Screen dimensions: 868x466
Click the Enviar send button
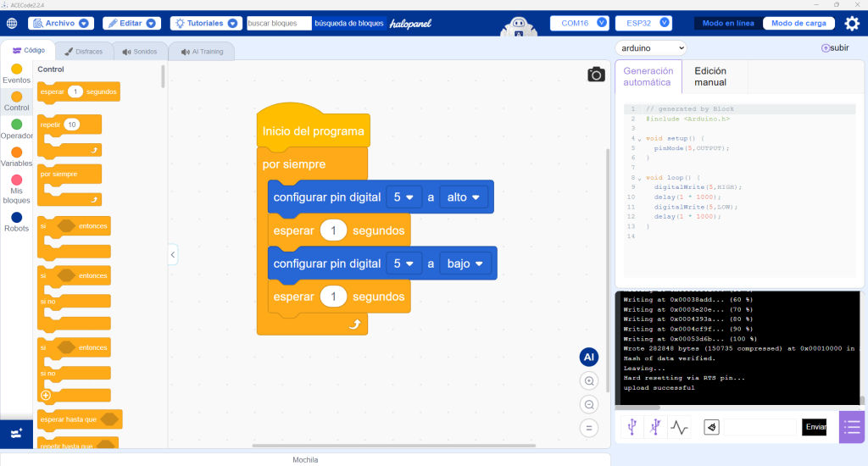[x=815, y=427]
